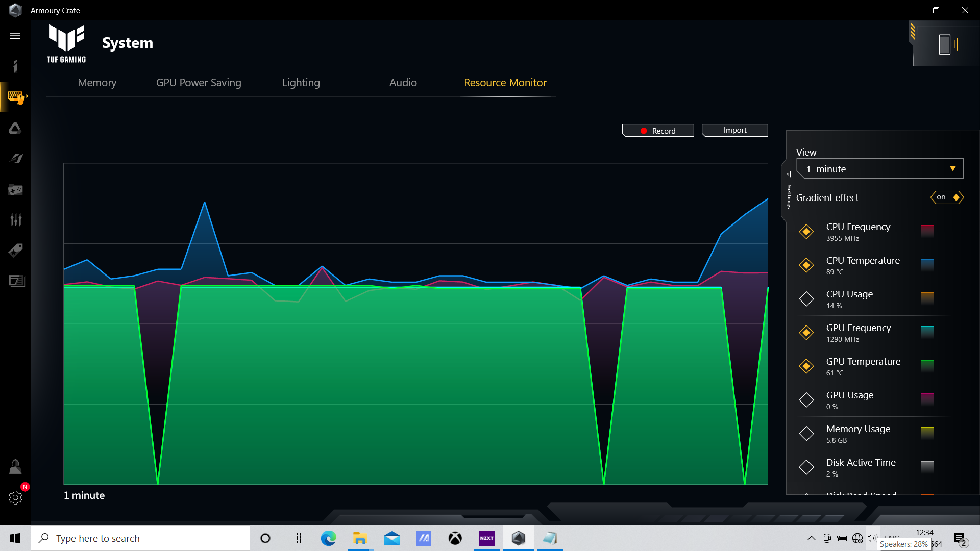
Task: Open the View time range dropdown
Action: tap(879, 169)
